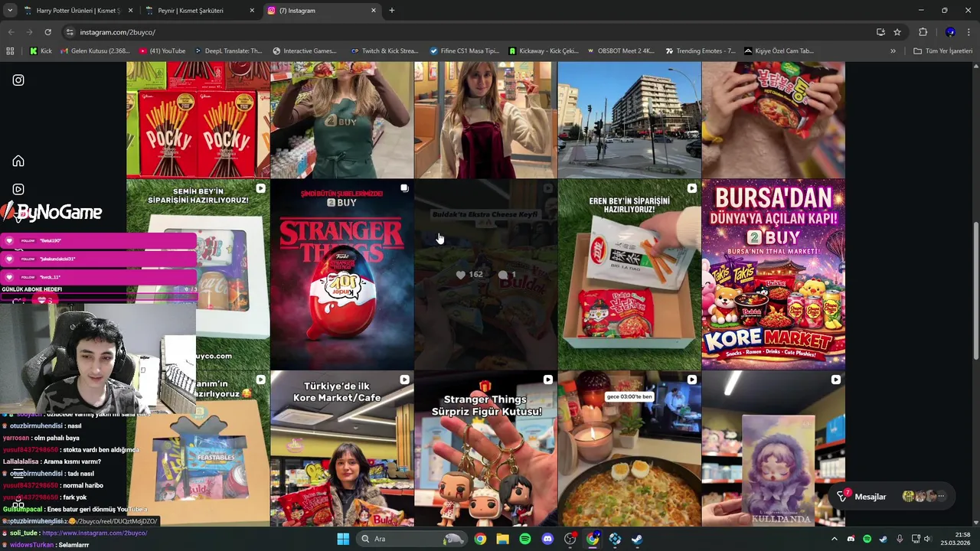Open the Chrome profile avatar
980x551 pixels.
click(950, 32)
